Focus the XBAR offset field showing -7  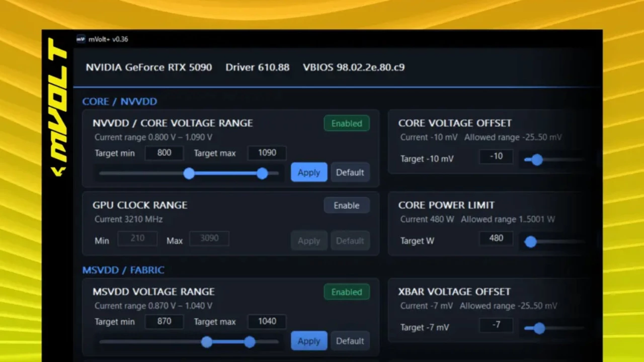(496, 325)
